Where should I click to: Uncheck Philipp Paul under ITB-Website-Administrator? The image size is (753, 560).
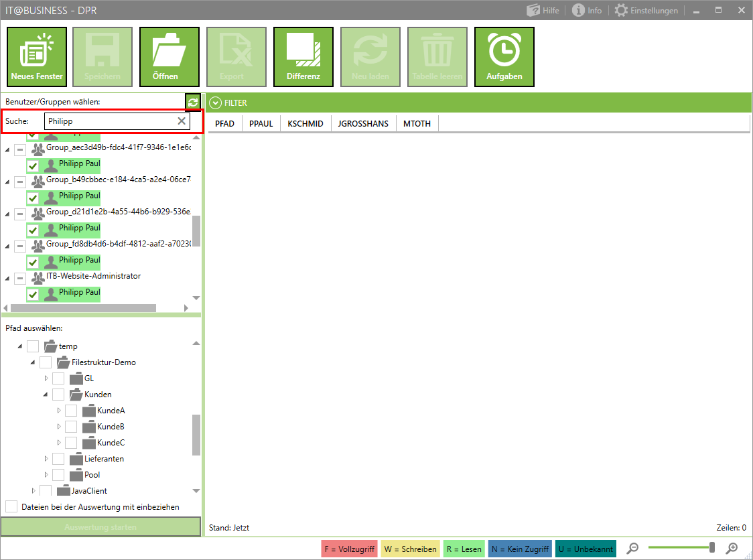[32, 293]
